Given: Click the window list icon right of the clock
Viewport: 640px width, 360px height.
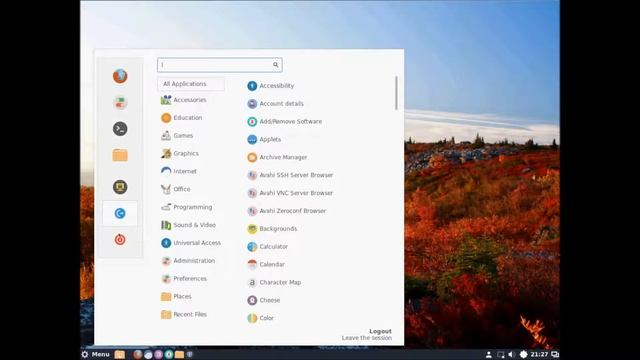Looking at the screenshot, I should [555, 354].
